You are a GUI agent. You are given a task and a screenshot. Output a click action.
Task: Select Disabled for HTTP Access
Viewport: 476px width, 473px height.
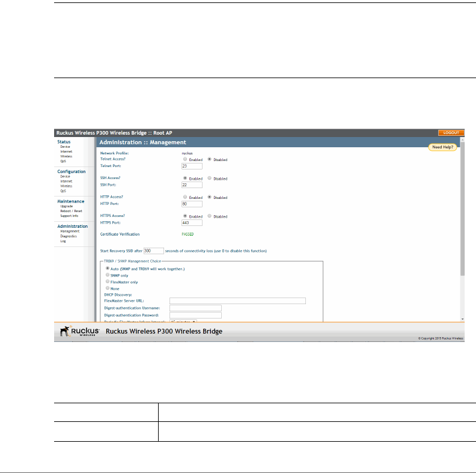210,197
